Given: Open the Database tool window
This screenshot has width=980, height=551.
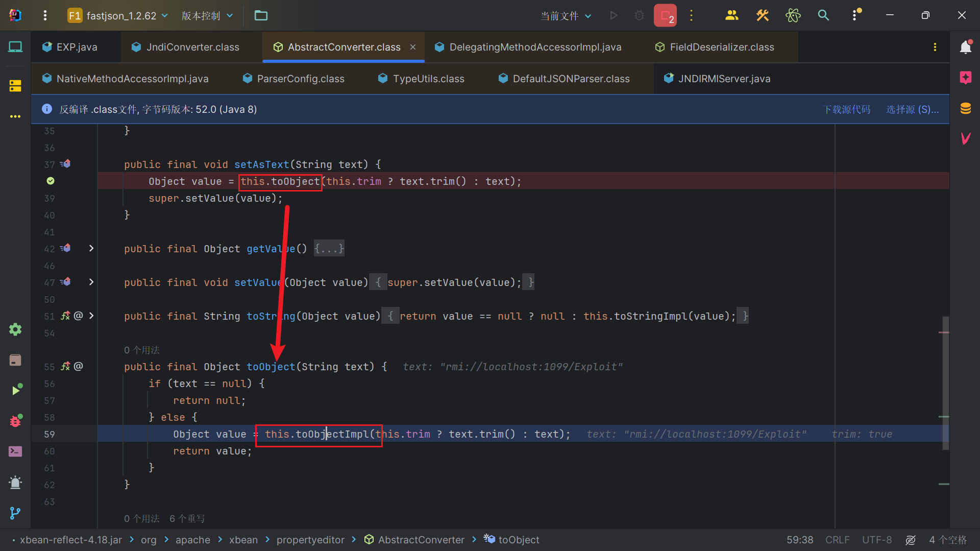Looking at the screenshot, I should pos(965,108).
